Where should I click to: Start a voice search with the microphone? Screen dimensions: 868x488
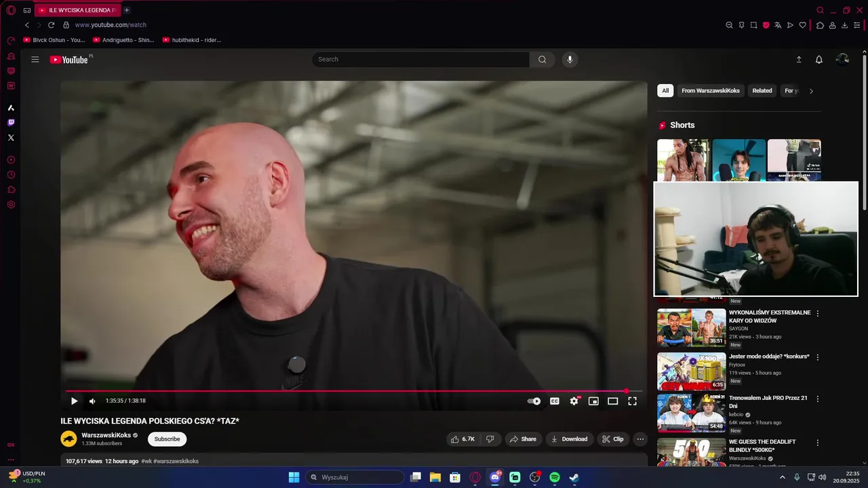(570, 60)
